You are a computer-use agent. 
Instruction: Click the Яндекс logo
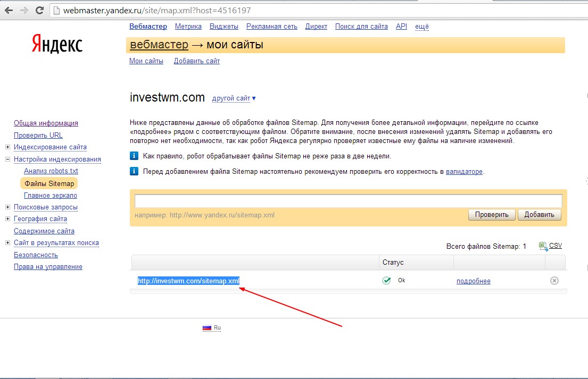[x=57, y=44]
